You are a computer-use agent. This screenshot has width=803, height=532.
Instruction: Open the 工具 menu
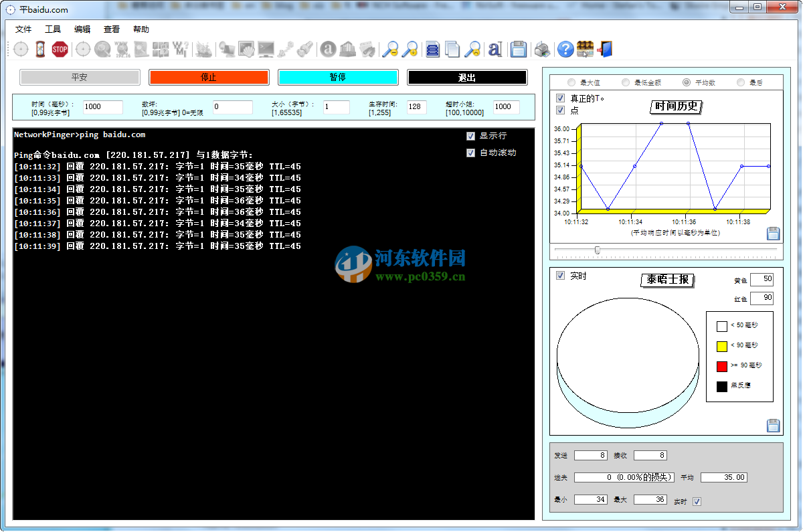(52, 29)
